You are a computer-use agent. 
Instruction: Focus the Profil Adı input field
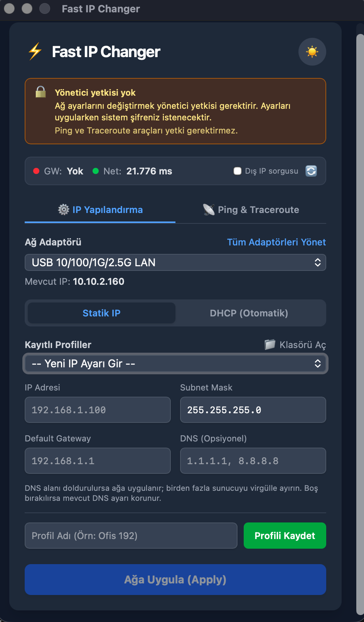click(131, 536)
